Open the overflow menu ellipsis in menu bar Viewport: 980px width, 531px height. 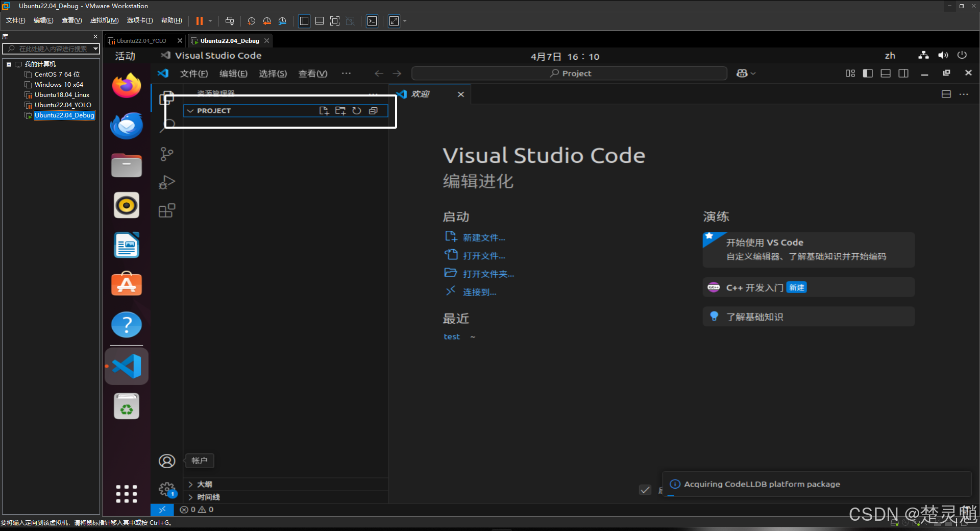pyautogui.click(x=346, y=74)
